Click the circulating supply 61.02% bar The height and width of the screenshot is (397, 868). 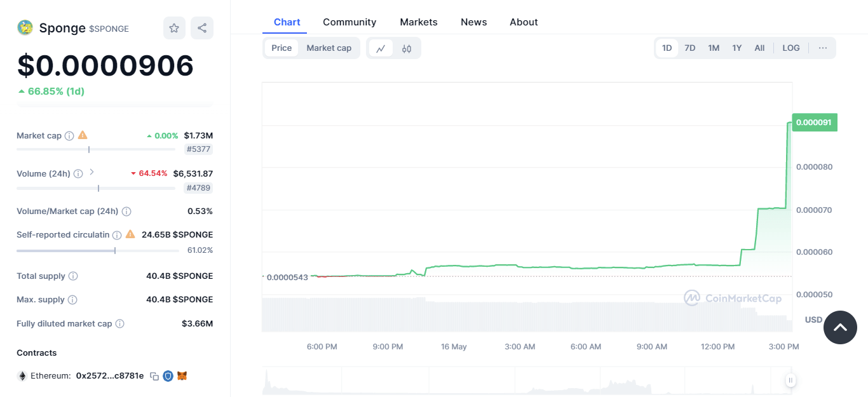98,251
